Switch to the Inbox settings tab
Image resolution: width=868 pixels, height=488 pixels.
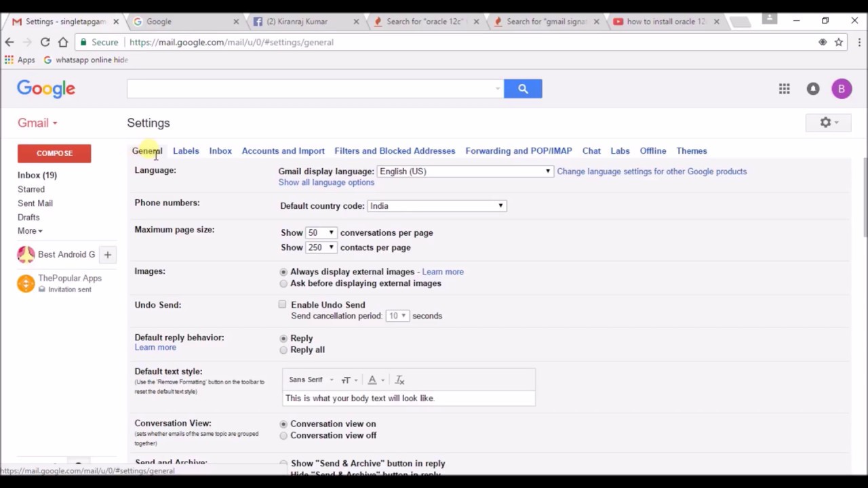(220, 151)
